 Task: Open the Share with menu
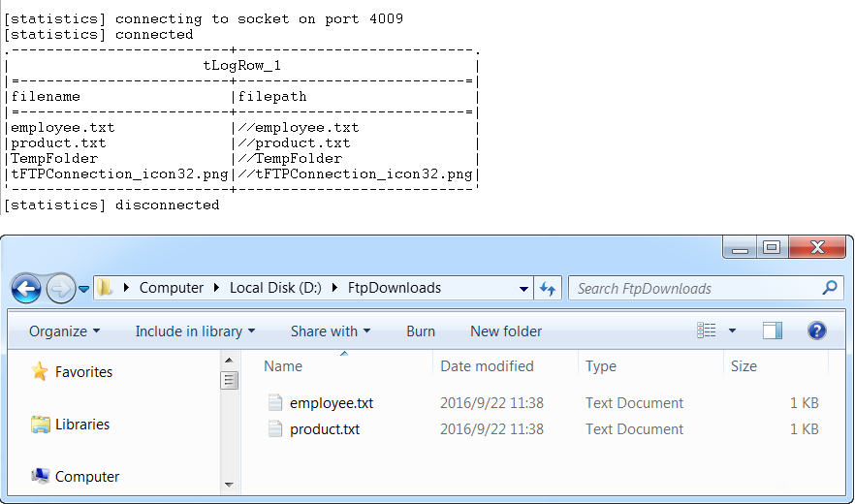coord(331,331)
